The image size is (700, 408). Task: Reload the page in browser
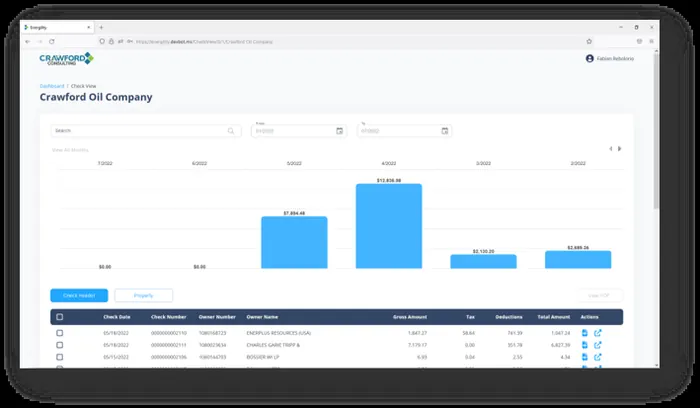(52, 42)
